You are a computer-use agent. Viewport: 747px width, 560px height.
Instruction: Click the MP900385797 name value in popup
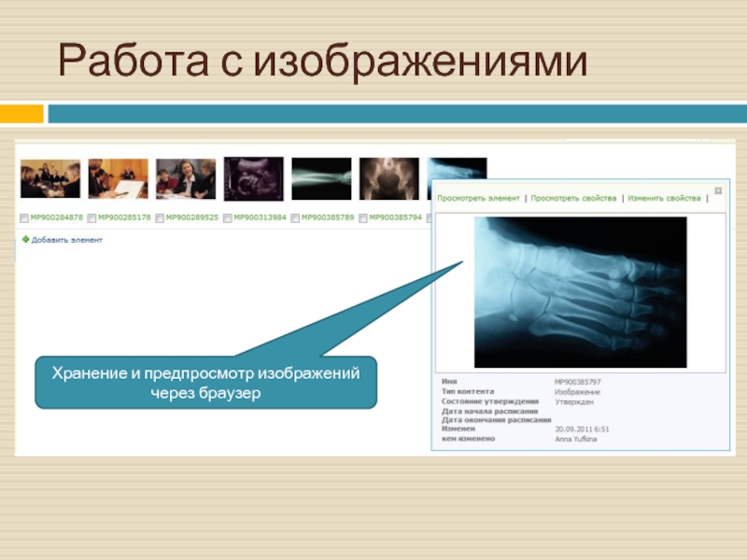coord(577,382)
